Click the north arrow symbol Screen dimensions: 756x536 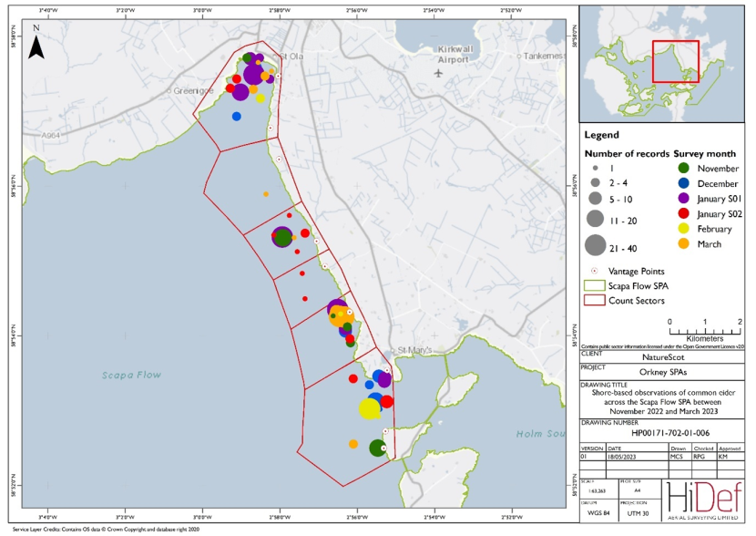point(36,47)
